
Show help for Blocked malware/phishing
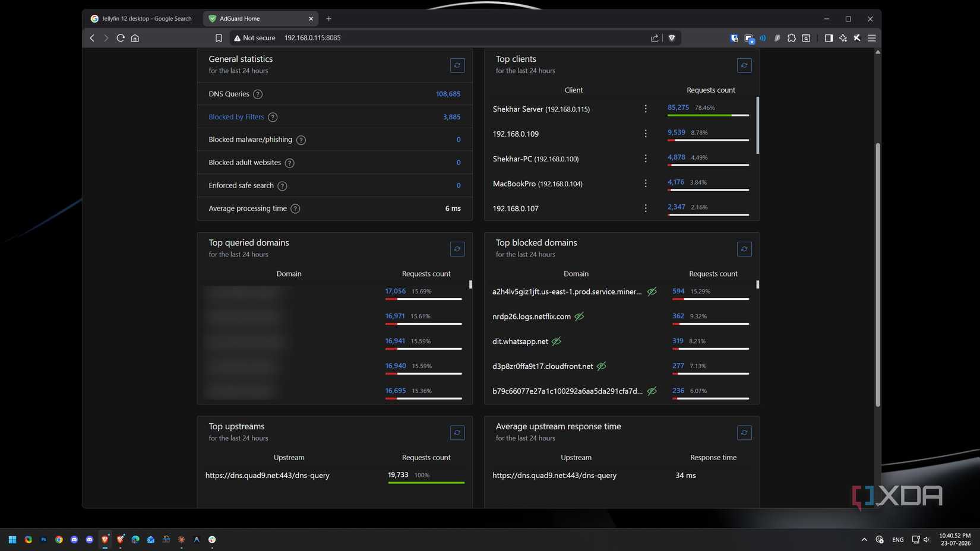[301, 140]
